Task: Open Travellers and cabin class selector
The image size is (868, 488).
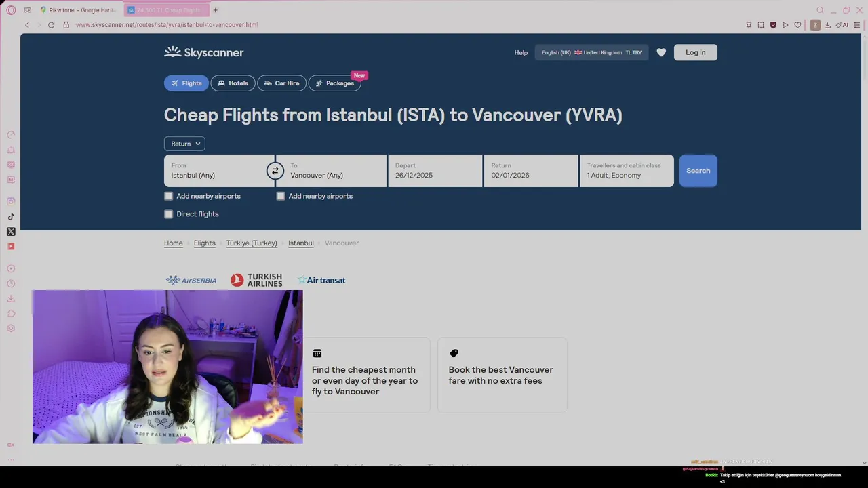Action: (627, 171)
